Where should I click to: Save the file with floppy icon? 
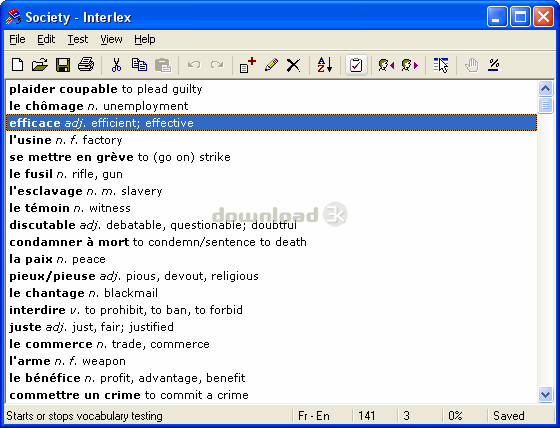pos(63,65)
